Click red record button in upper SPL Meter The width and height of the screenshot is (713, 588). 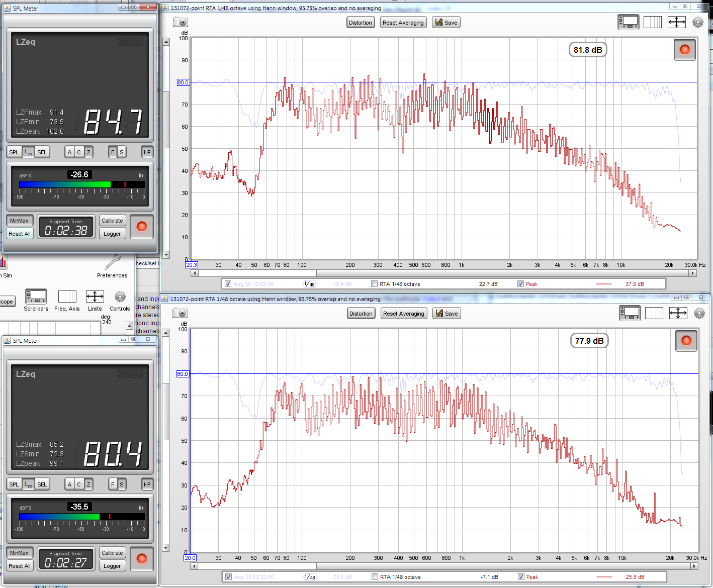click(x=142, y=227)
